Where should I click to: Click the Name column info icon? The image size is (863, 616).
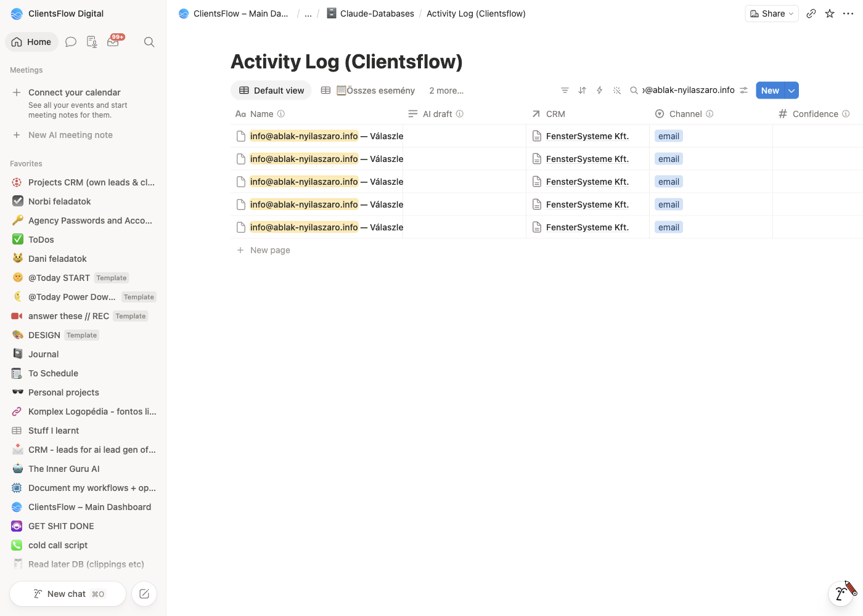281,114
